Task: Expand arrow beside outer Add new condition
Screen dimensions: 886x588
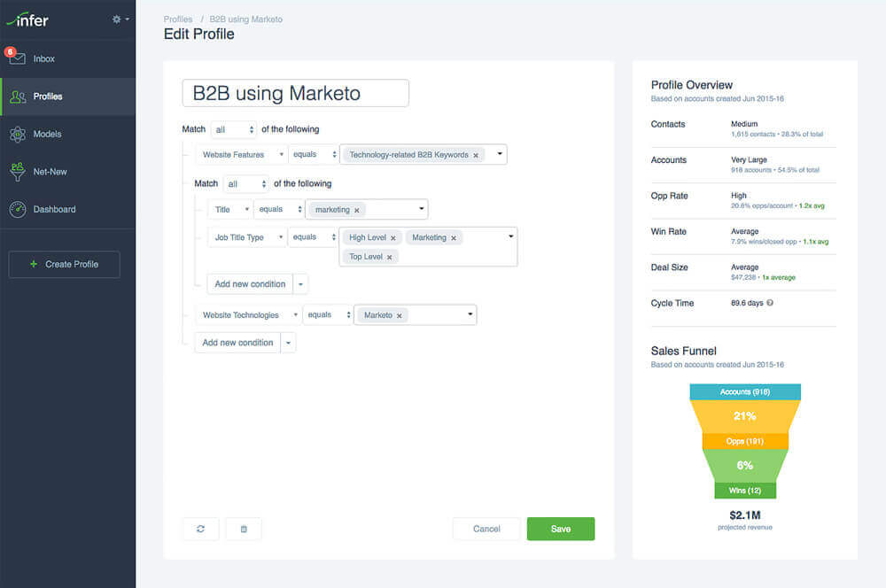Action: (x=288, y=343)
